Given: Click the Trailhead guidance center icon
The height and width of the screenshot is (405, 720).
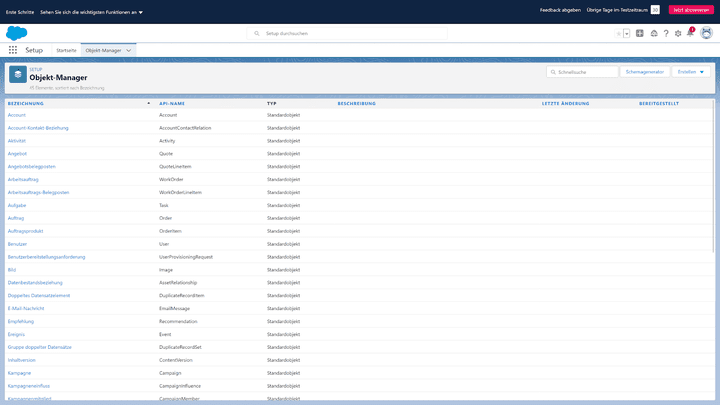Looking at the screenshot, I should pyautogui.click(x=653, y=33).
